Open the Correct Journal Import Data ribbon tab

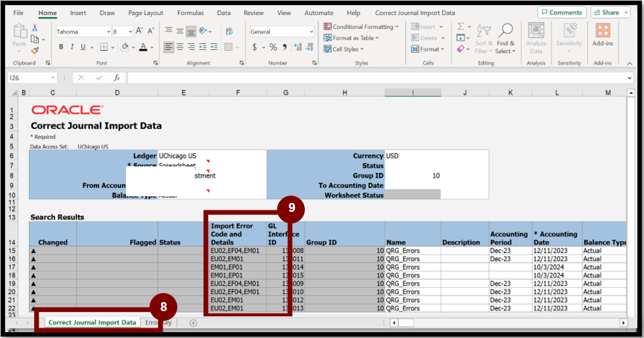point(415,13)
